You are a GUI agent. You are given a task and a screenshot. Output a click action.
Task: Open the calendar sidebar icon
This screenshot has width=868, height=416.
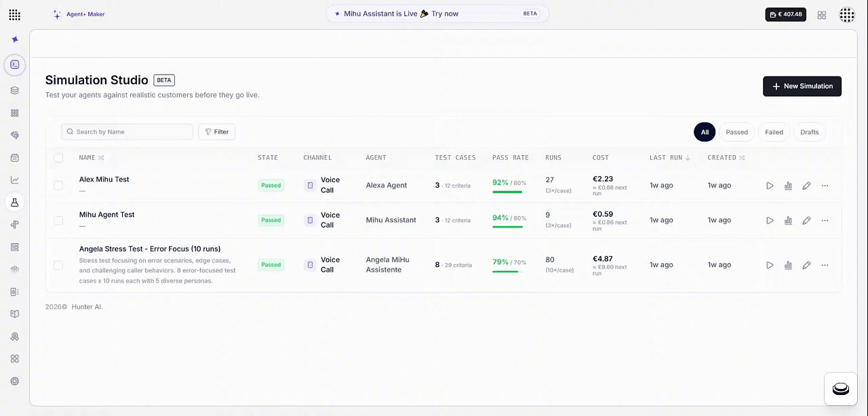[15, 157]
